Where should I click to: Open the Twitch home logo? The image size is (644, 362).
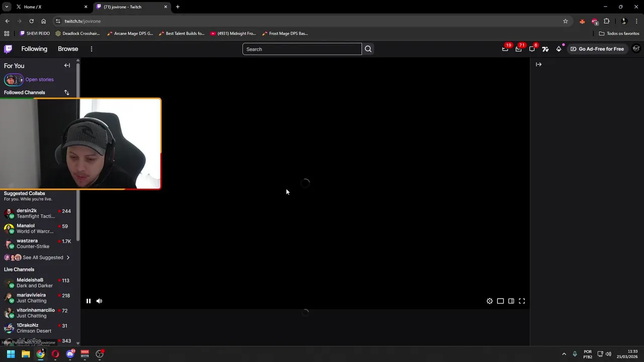(8, 49)
